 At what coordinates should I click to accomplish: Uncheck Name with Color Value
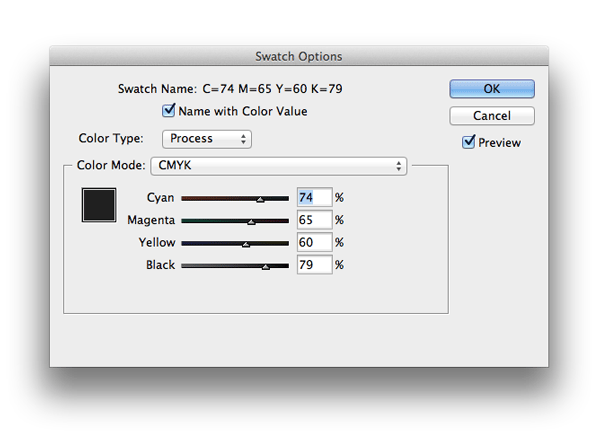tap(168, 112)
